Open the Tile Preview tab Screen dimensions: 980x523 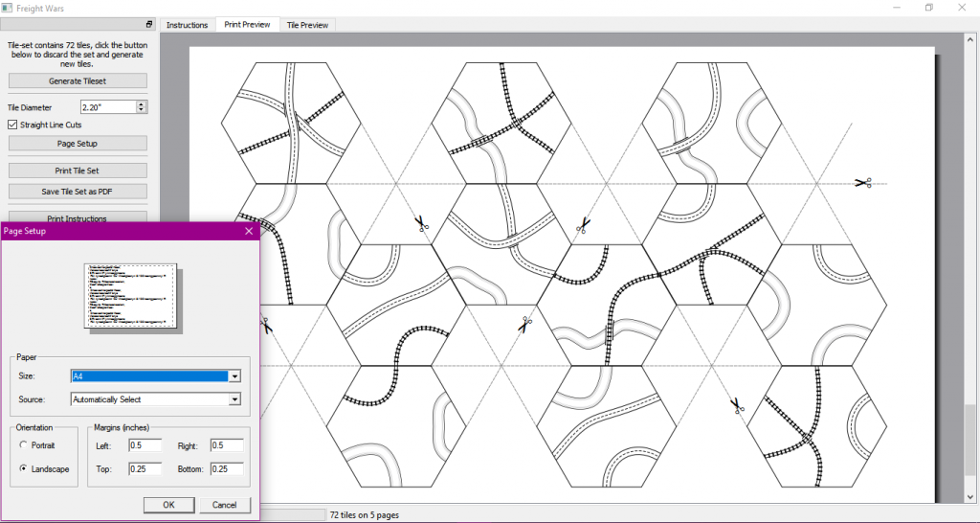click(x=307, y=25)
